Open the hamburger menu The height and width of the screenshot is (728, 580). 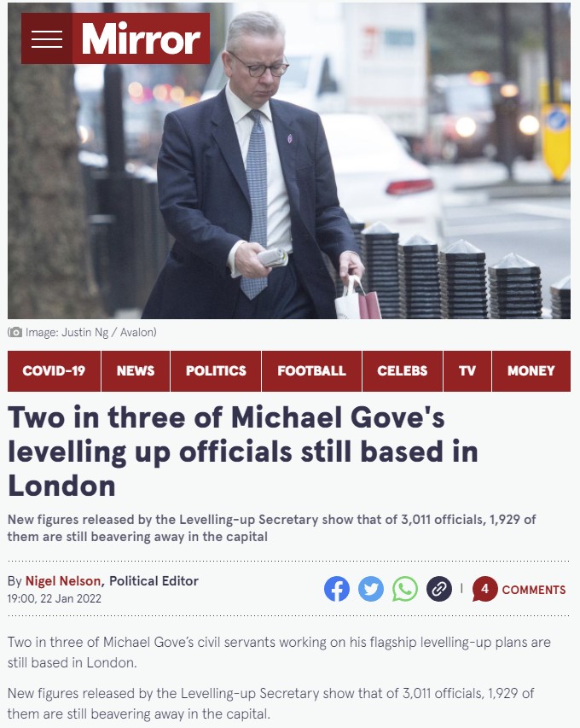(x=47, y=38)
